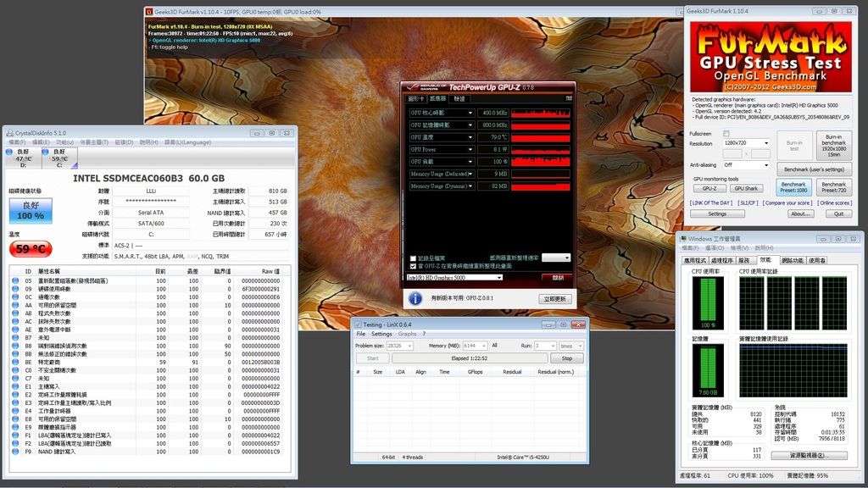Toggle the background refresh checkbox in GPU-Z
Viewport: 868px width, 488px height.
(413, 266)
